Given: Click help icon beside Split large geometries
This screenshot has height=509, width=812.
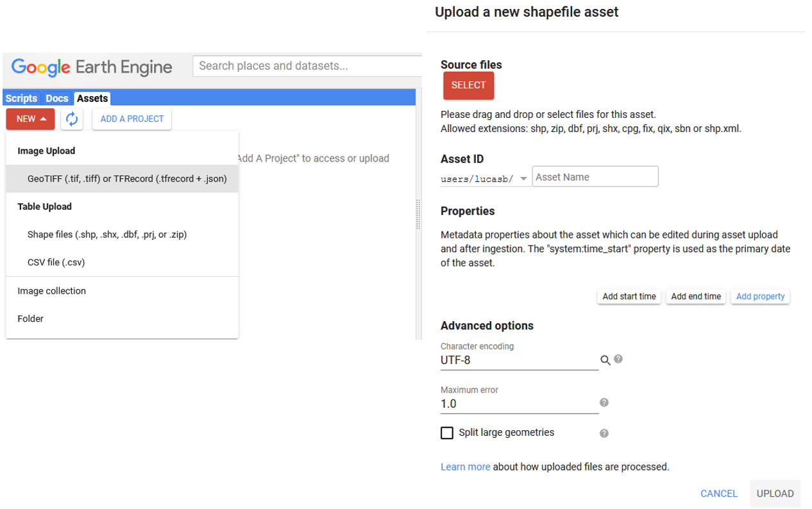Looking at the screenshot, I should coord(604,433).
